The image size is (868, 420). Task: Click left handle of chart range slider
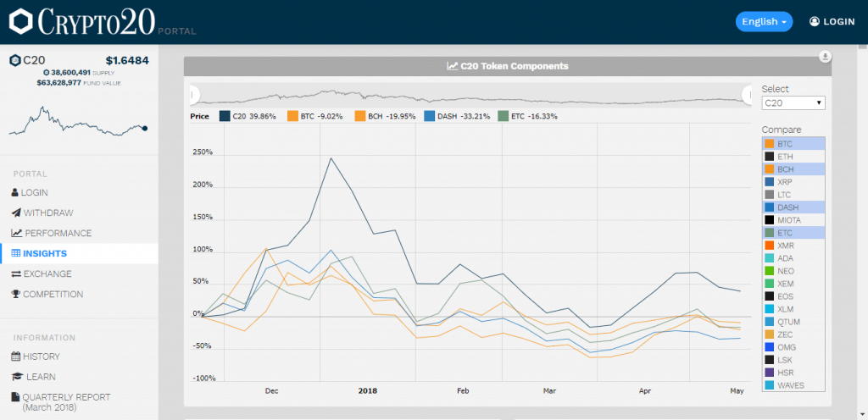pos(192,95)
